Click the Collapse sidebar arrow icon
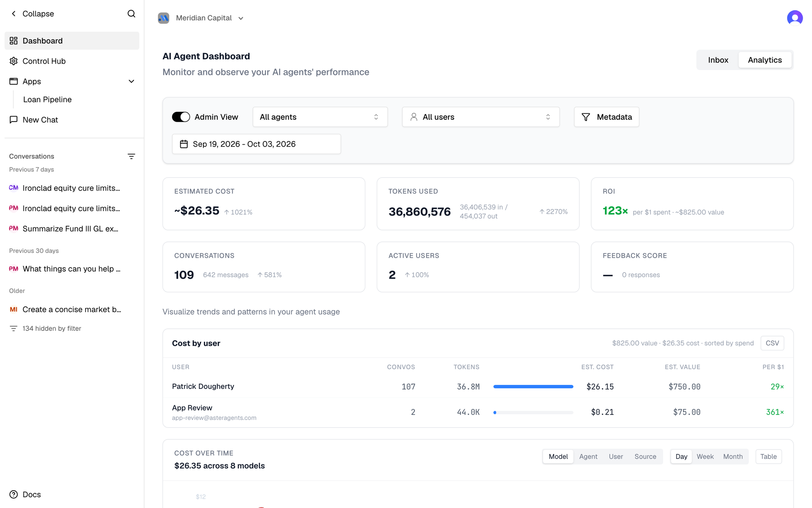The height and width of the screenshot is (508, 812). 14,14
